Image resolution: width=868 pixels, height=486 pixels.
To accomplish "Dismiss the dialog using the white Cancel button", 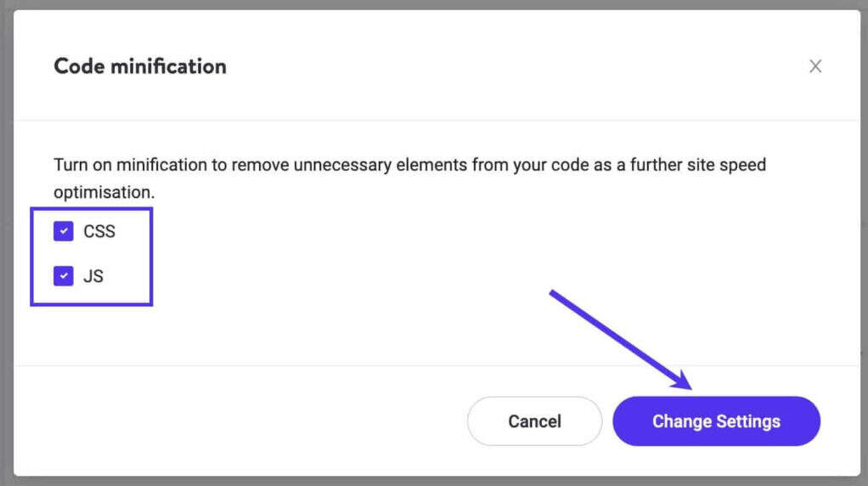I will point(534,421).
